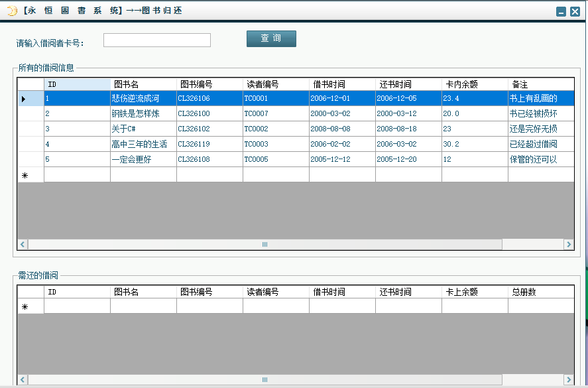588x388 pixels.
Task: Click 图书编号 header in upper table
Action: coord(209,84)
